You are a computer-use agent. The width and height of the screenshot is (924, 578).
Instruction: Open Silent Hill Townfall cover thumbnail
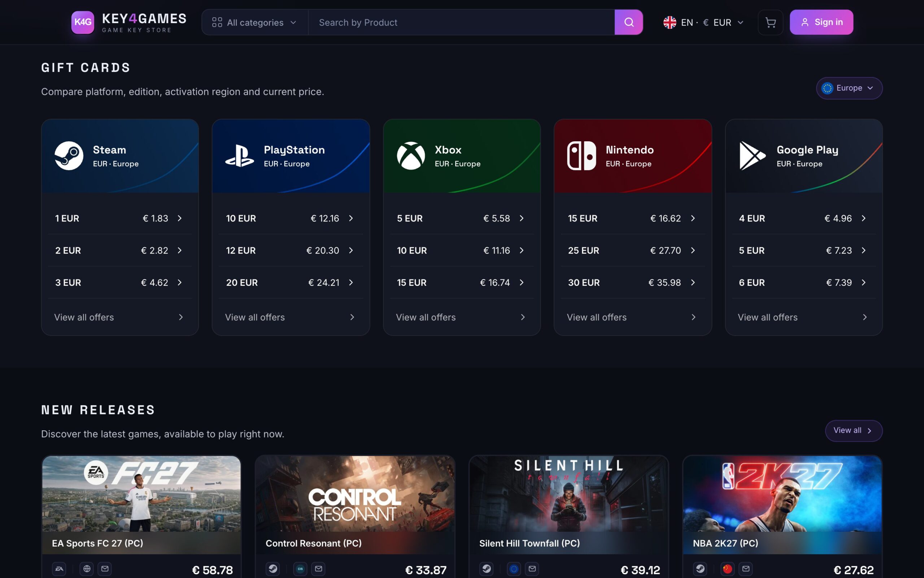click(x=568, y=493)
